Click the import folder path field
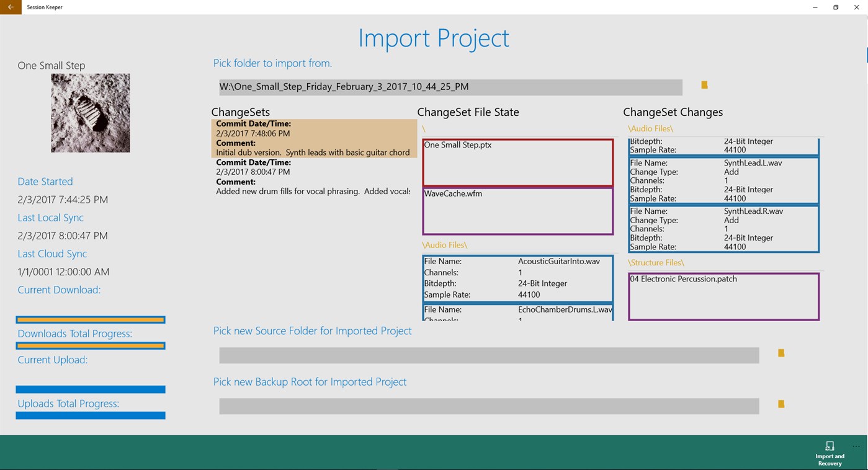Image resolution: width=868 pixels, height=470 pixels. (x=450, y=87)
